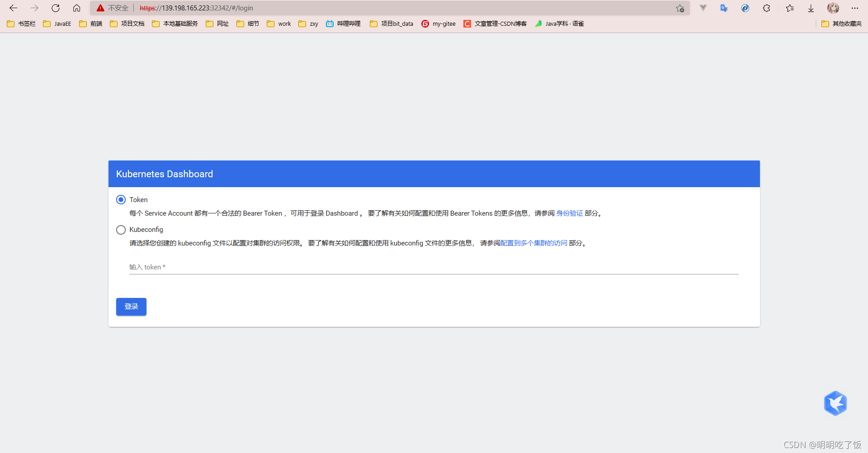Open the favorites list icon
This screenshot has width=868, height=453.
pos(790,8)
